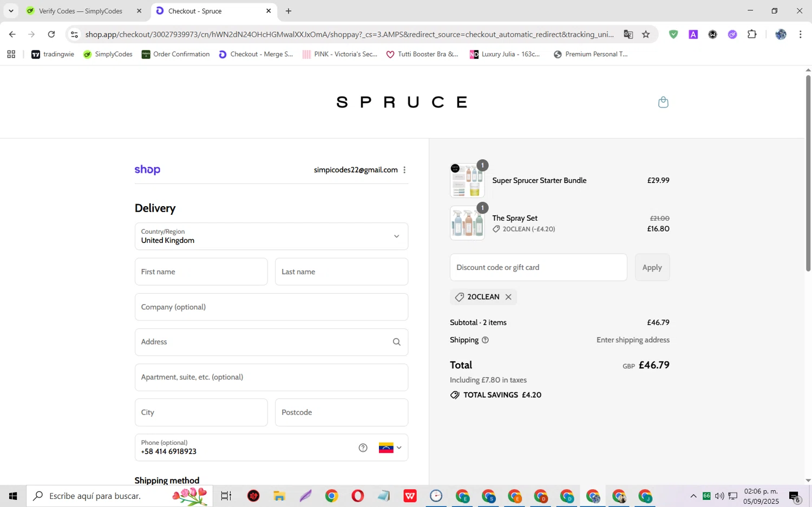Open the SimplyCodes bookmark

point(108,54)
